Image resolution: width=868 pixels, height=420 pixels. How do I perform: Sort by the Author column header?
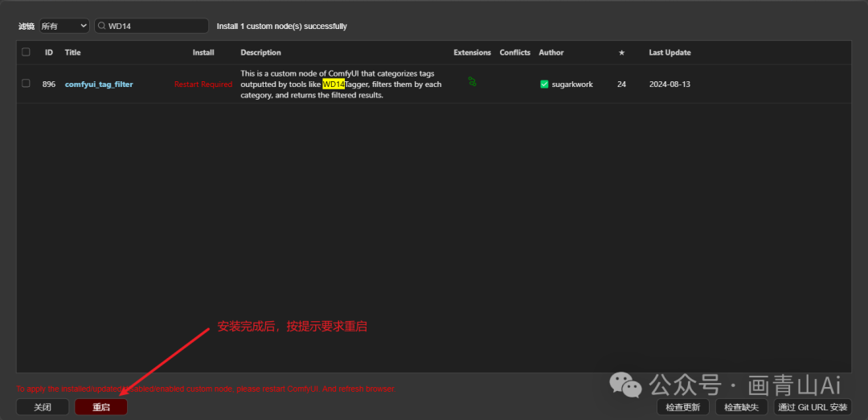coord(551,52)
